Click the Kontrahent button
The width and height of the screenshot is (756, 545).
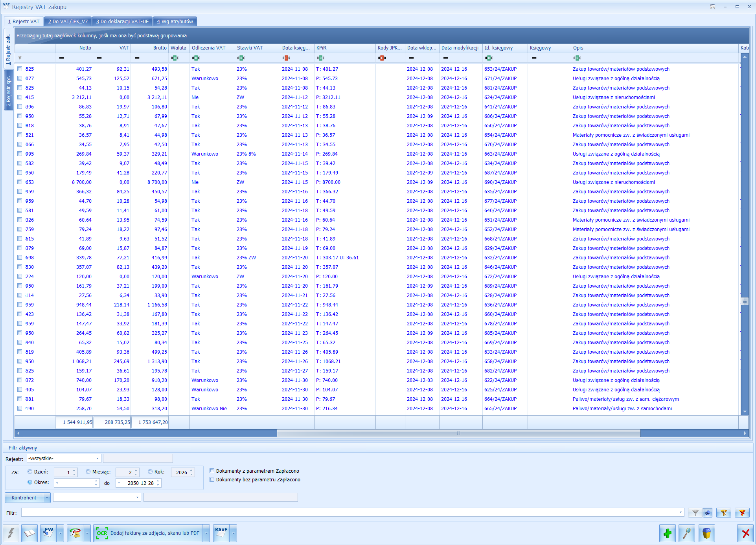point(24,497)
